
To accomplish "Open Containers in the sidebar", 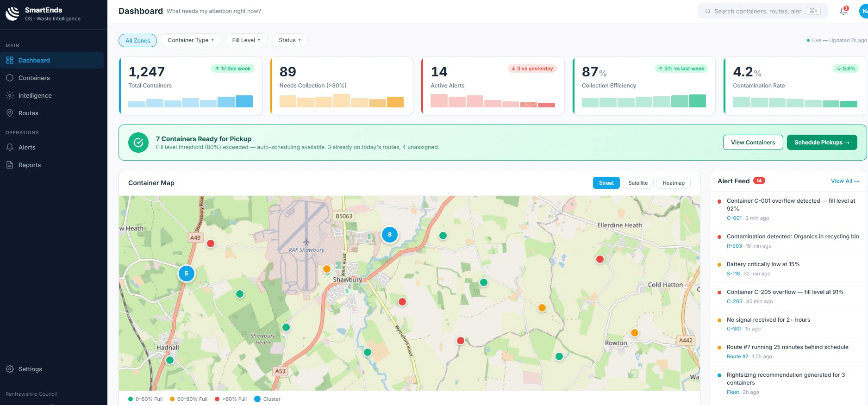I will [x=52, y=78].
